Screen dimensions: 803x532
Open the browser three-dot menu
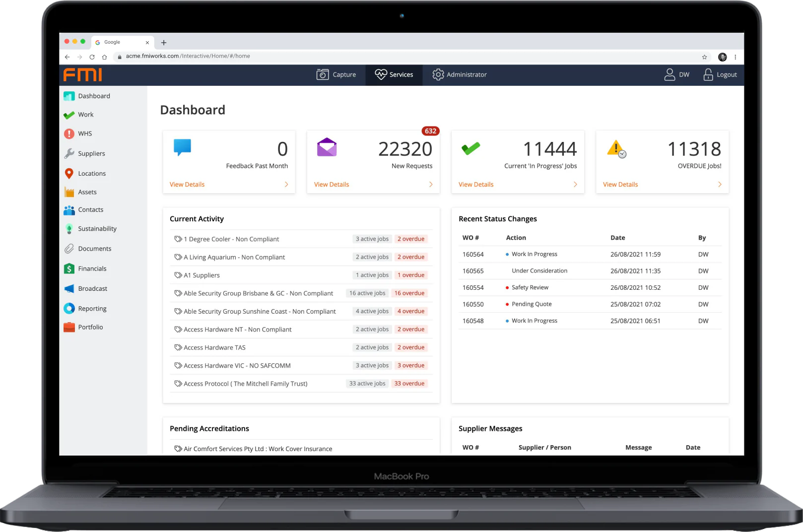[735, 57]
